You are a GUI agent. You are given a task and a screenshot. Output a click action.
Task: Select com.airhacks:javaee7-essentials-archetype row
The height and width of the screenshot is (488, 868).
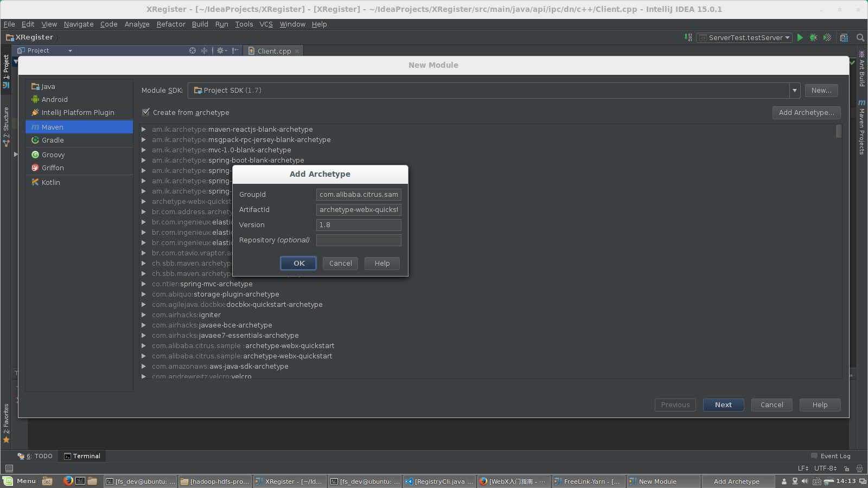(x=225, y=336)
